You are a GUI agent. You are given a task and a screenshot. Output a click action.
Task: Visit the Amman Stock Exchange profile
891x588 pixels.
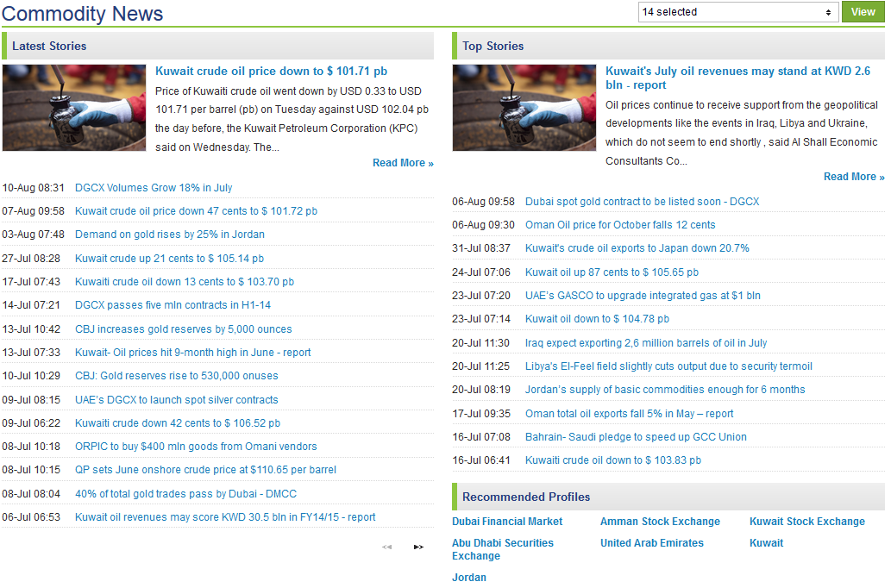(660, 522)
